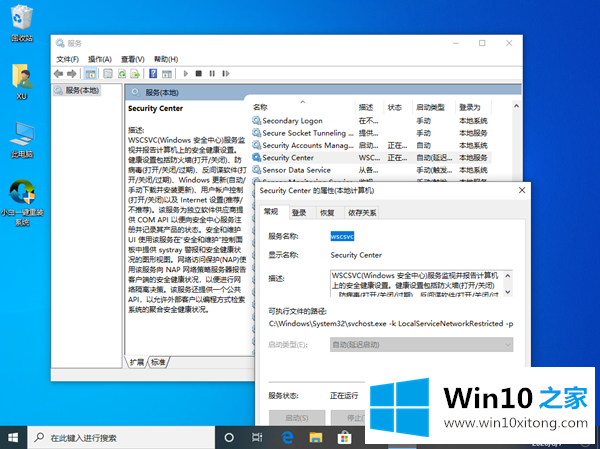600x449 pixels.
Task: Click the Start Service play icon
Action: (186, 73)
